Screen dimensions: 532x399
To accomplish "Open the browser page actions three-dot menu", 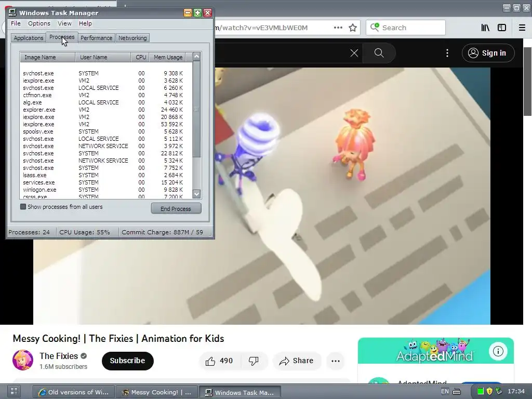I will [338, 28].
